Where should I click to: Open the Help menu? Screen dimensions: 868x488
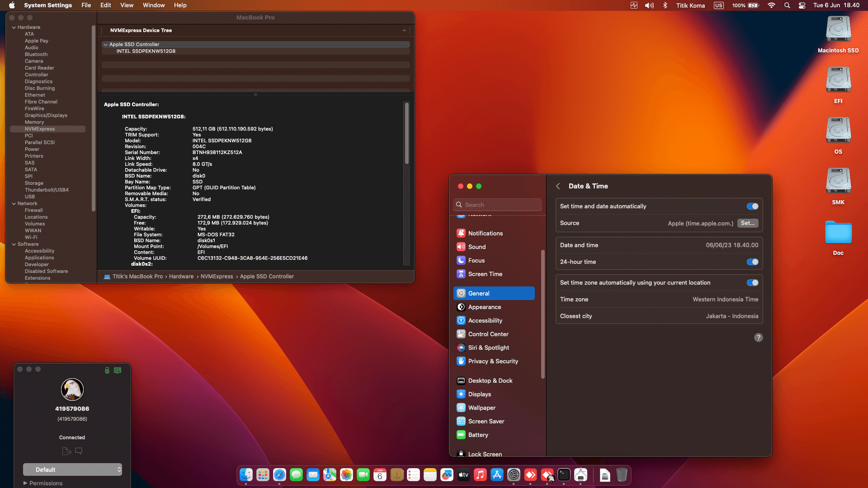[180, 5]
